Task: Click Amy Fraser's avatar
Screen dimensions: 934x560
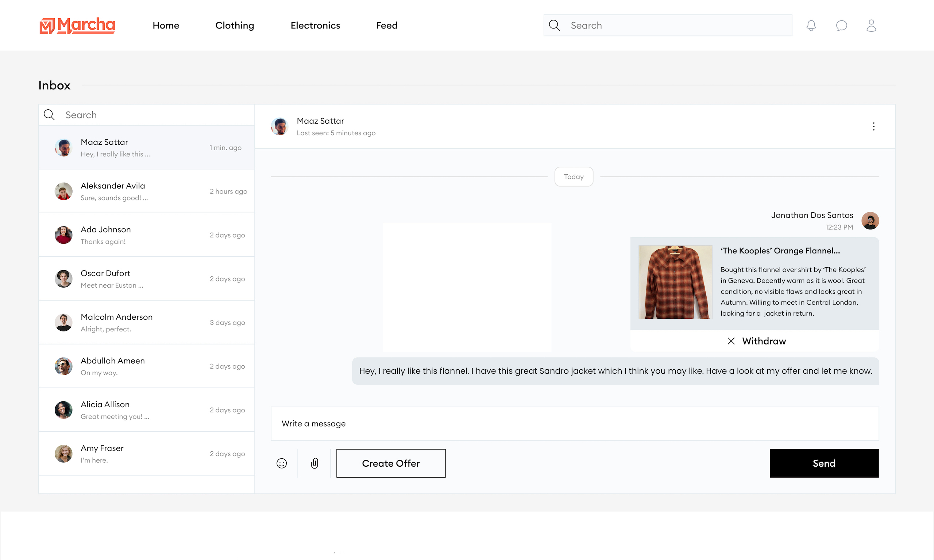Action: point(63,454)
